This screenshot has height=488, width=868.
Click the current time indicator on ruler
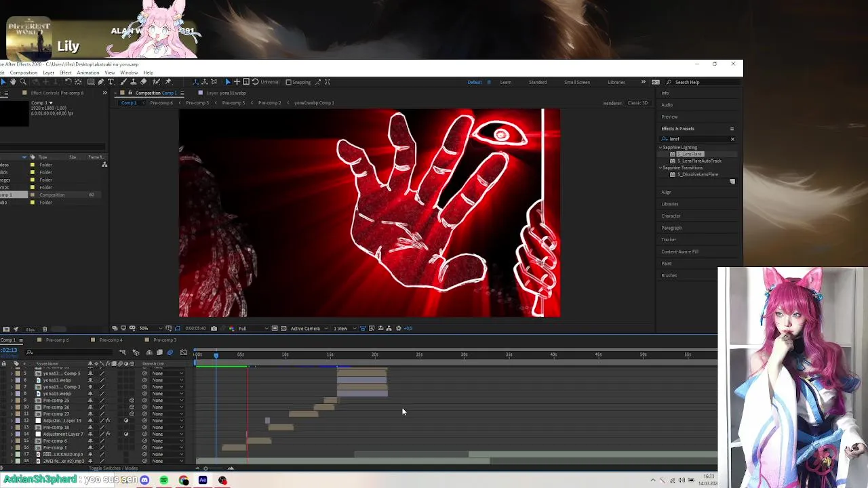[x=216, y=354]
